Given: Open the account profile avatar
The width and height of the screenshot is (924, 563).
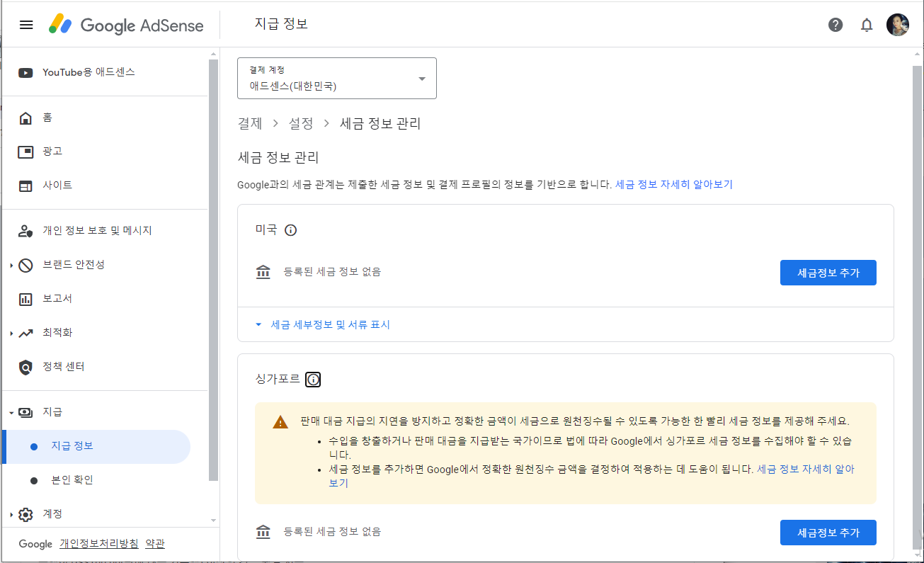Looking at the screenshot, I should (898, 25).
